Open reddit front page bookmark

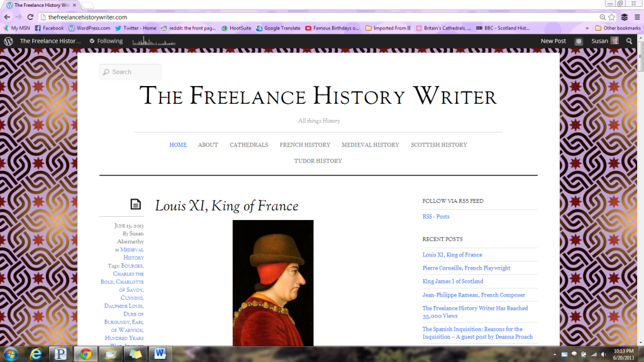(x=189, y=28)
